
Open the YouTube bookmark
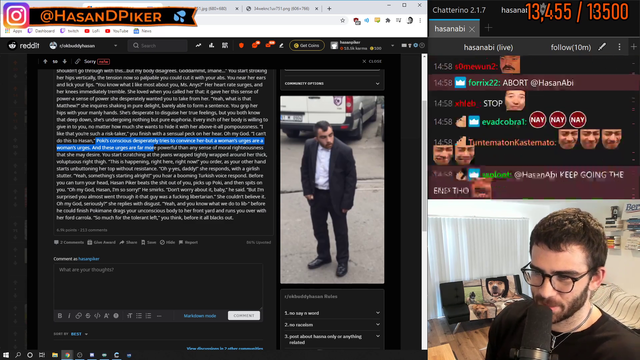pyautogui.click(x=117, y=31)
